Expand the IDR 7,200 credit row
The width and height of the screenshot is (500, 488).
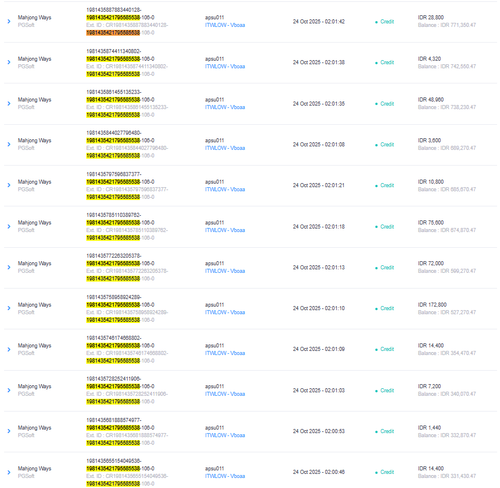pyautogui.click(x=9, y=390)
